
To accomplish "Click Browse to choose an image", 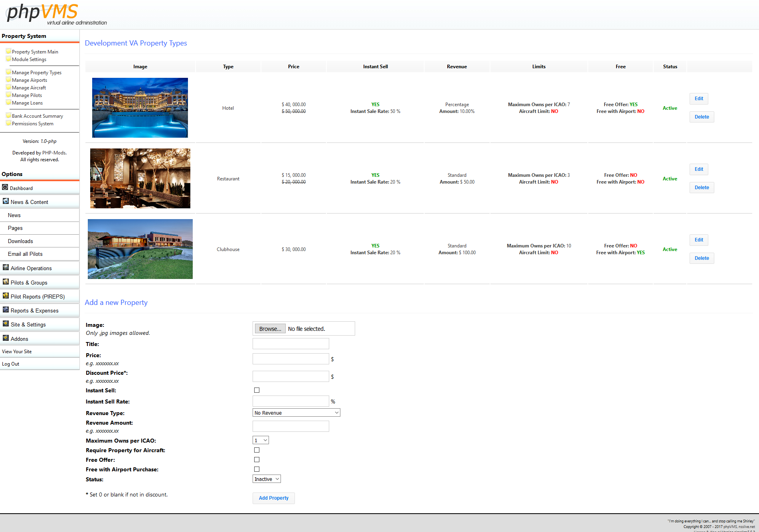I will coord(270,329).
